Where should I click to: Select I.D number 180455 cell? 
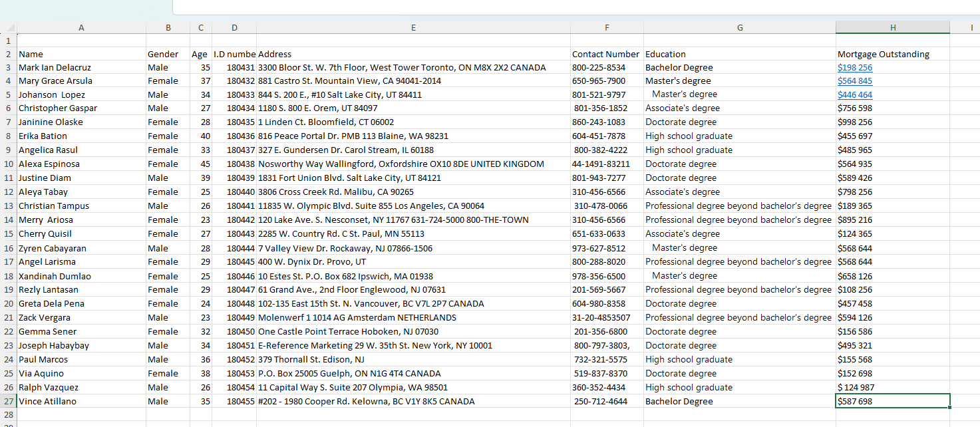[x=234, y=401]
